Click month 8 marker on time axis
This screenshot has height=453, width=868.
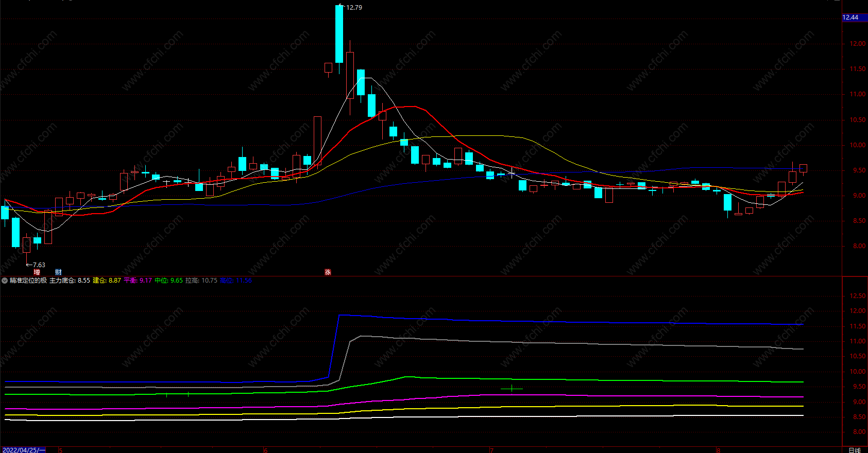718,450
